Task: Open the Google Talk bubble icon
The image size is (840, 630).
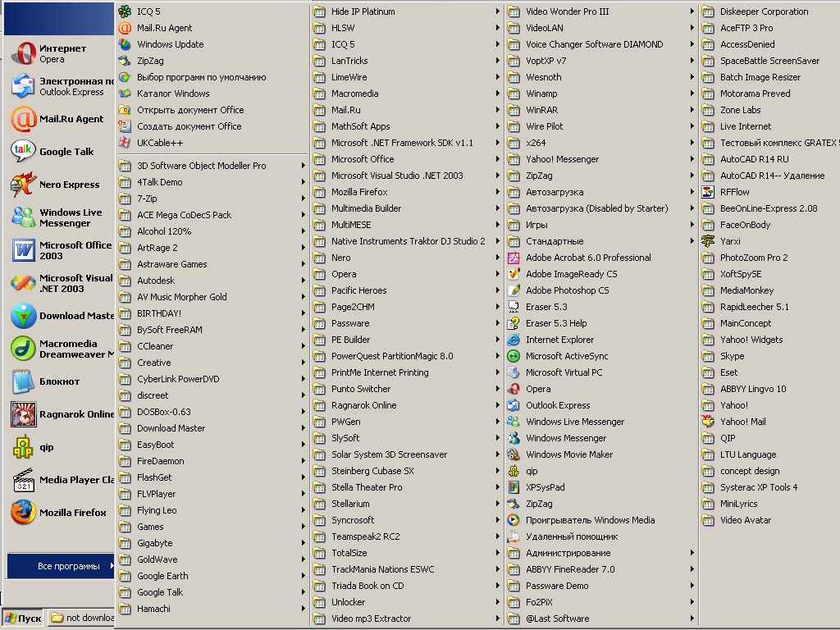Action: point(24,152)
